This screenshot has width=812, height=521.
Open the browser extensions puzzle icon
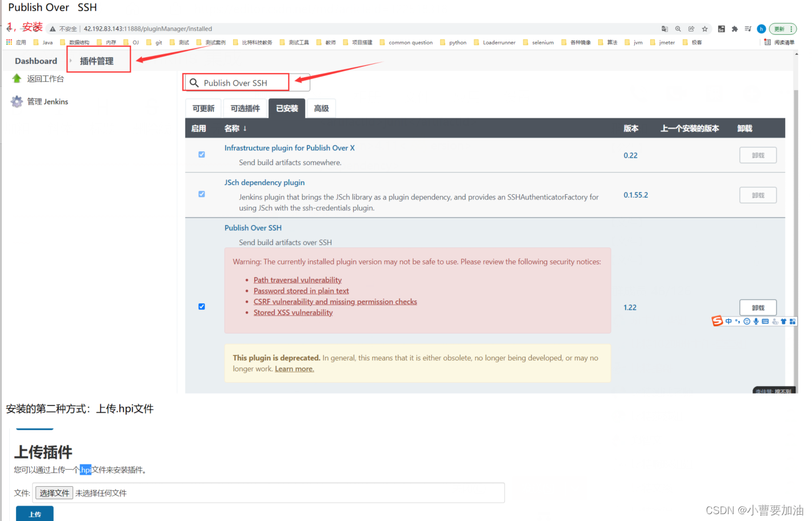(x=735, y=29)
